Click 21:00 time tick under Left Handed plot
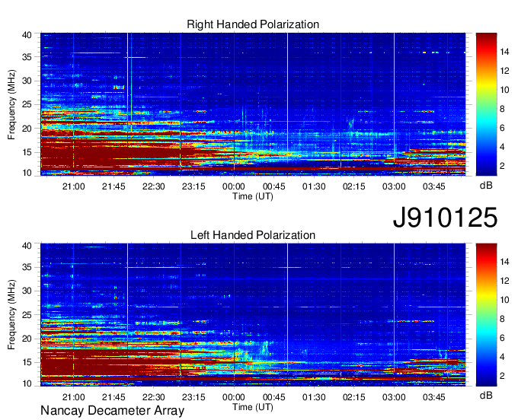 pyautogui.click(x=73, y=397)
